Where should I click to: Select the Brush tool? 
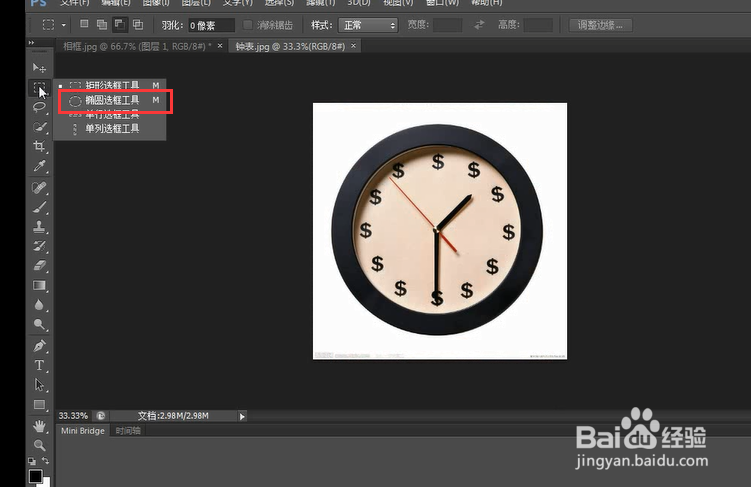39,207
